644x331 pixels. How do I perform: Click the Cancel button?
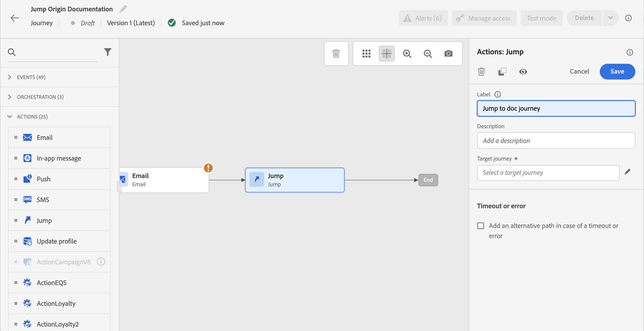click(579, 71)
